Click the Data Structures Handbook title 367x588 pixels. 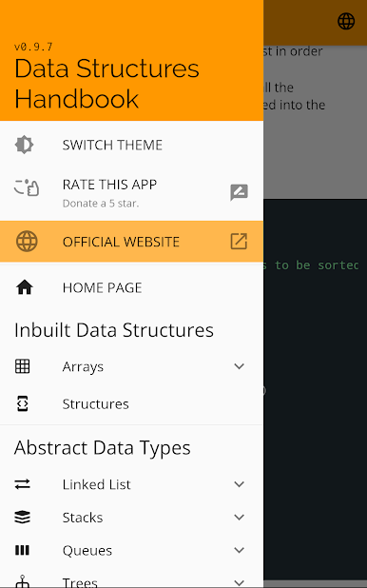(x=106, y=84)
